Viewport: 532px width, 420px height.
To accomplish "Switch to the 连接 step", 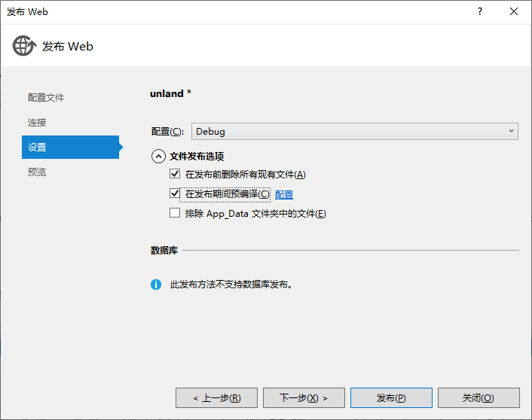I will click(x=37, y=123).
